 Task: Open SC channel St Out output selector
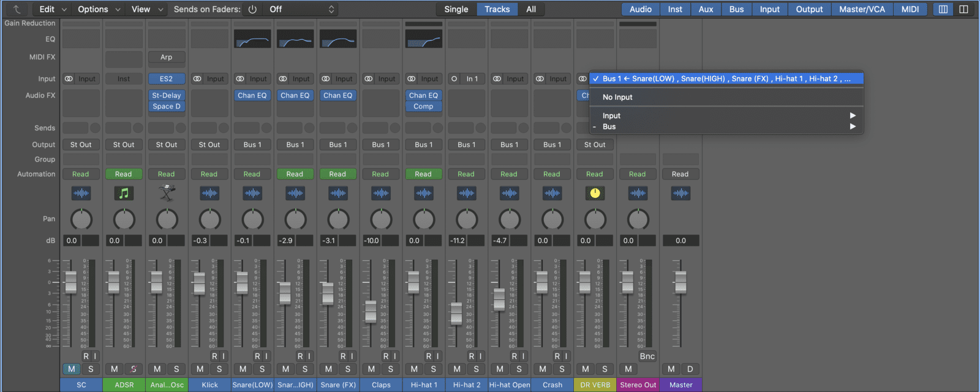[x=81, y=145]
